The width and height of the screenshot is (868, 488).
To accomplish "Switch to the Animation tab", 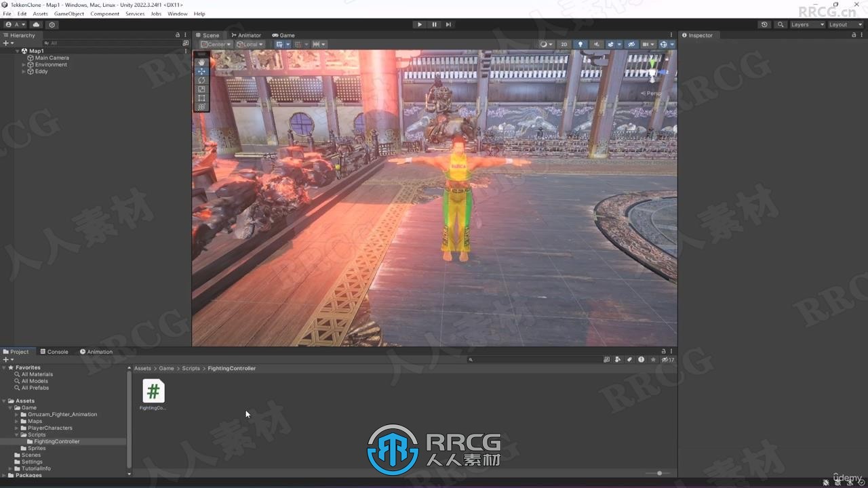I will click(96, 352).
